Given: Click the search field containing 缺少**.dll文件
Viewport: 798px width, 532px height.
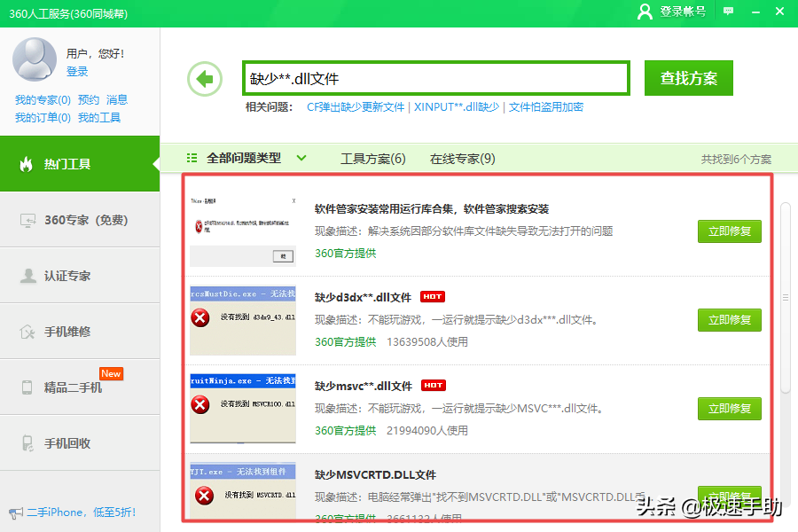Looking at the screenshot, I should click(x=436, y=78).
